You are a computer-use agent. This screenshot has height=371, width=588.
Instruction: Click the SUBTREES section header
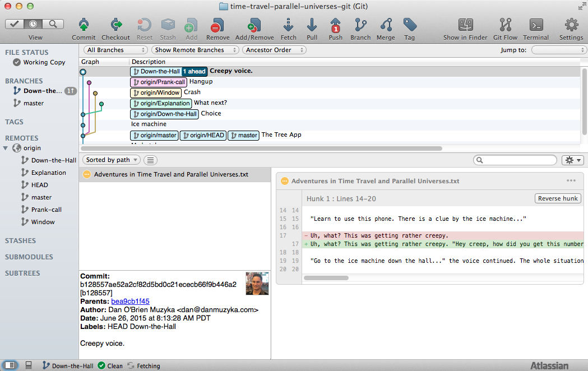click(22, 273)
